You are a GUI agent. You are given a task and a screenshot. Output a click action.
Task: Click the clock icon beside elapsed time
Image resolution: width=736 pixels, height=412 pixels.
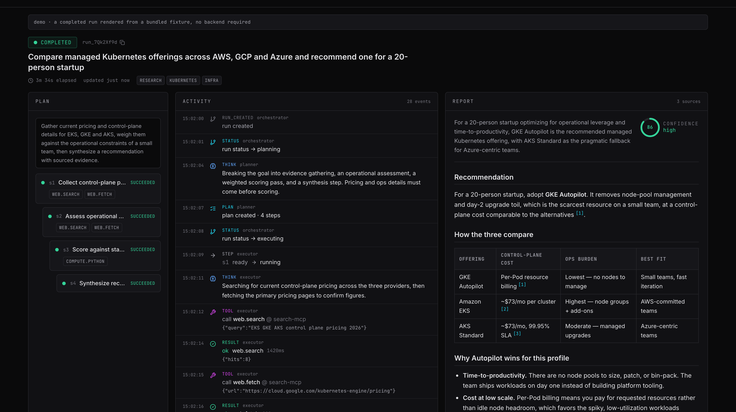31,80
